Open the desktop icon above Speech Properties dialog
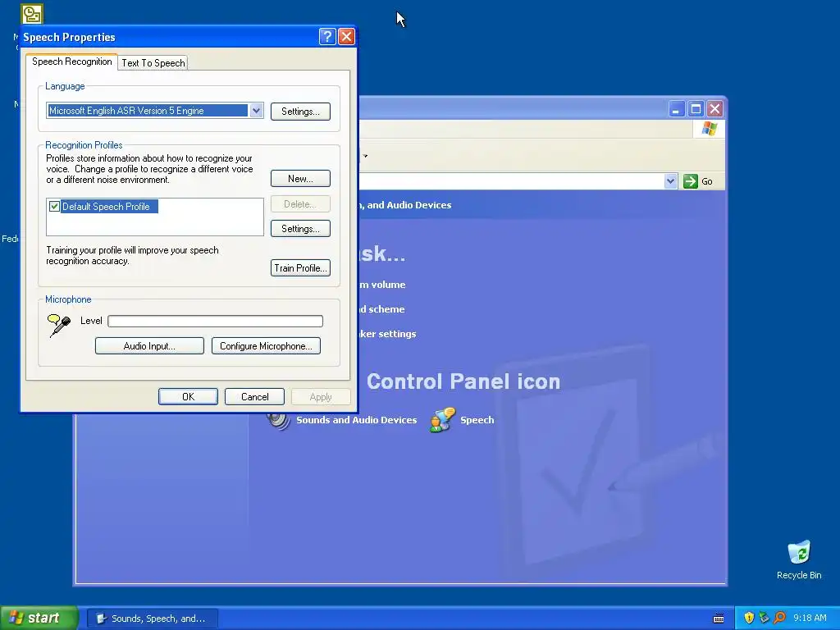The image size is (840, 630). tap(32, 14)
